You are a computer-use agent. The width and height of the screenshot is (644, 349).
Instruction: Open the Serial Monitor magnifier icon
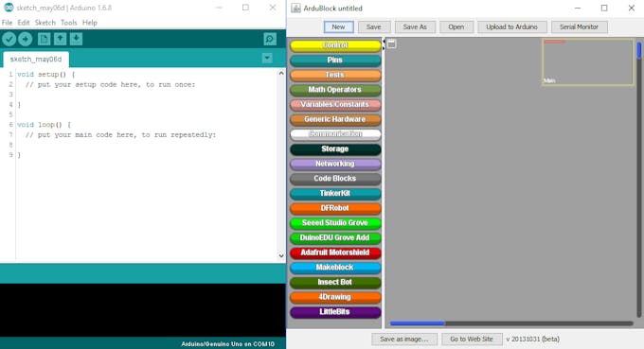(x=270, y=39)
